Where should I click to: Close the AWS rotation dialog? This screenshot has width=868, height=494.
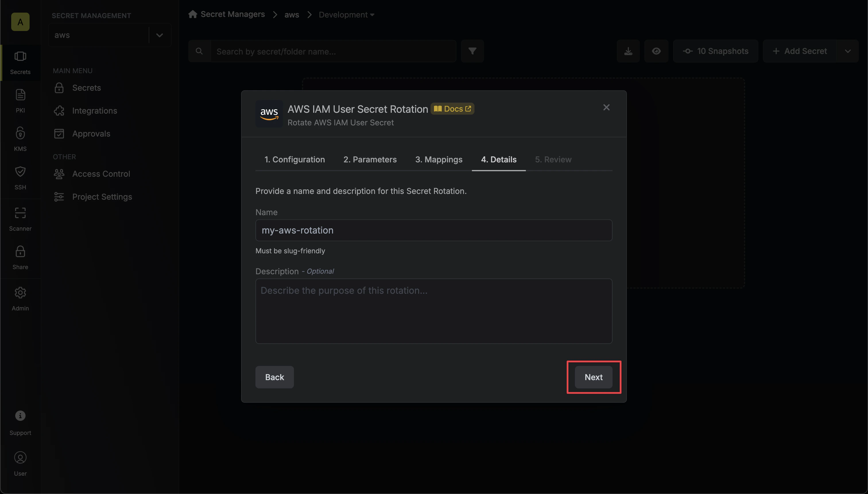pos(606,108)
